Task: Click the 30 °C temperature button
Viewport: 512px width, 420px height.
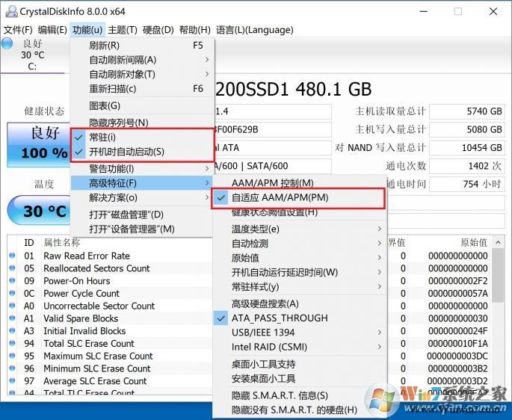Action: (x=39, y=211)
